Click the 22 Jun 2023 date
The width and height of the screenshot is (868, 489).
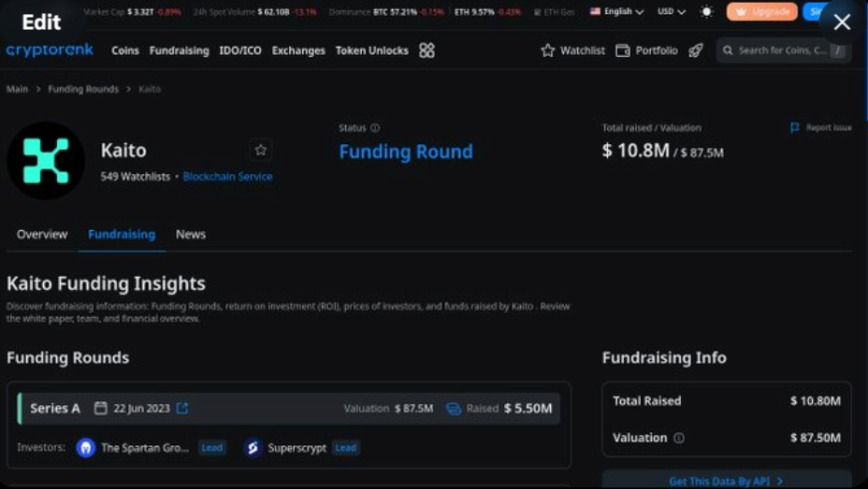142,409
